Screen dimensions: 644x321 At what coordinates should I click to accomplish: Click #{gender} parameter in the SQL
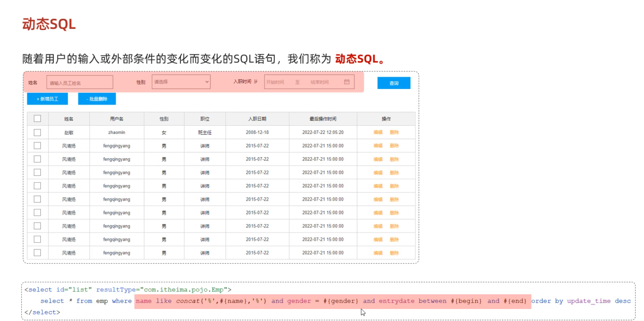[x=341, y=301]
